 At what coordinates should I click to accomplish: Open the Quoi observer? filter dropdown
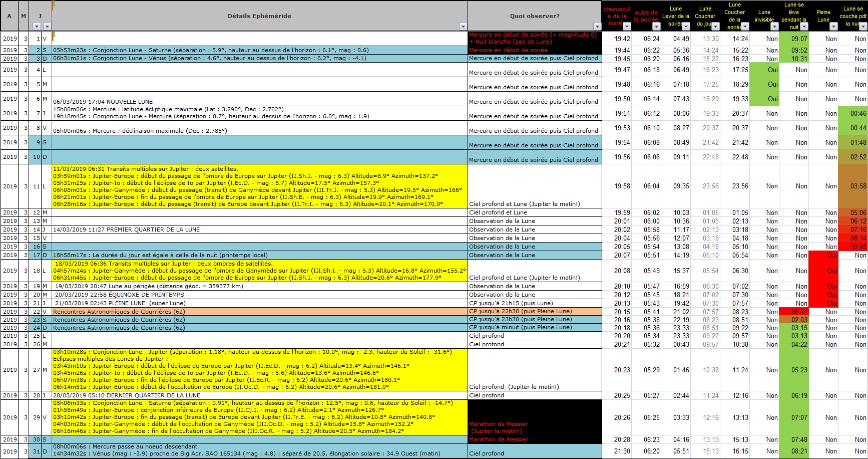pos(597,26)
